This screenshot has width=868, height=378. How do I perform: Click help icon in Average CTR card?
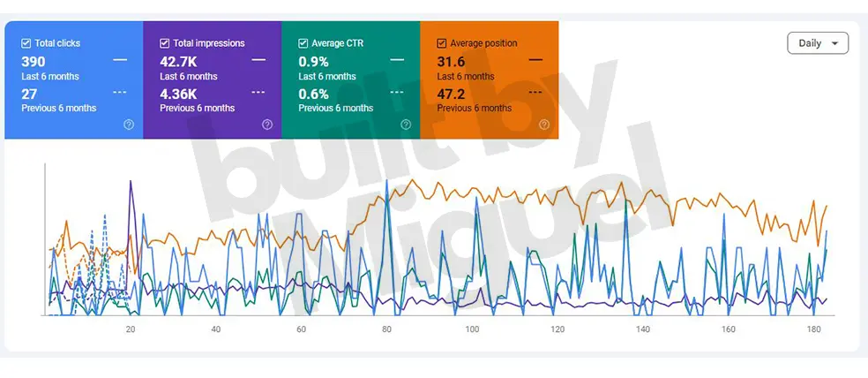tap(406, 125)
